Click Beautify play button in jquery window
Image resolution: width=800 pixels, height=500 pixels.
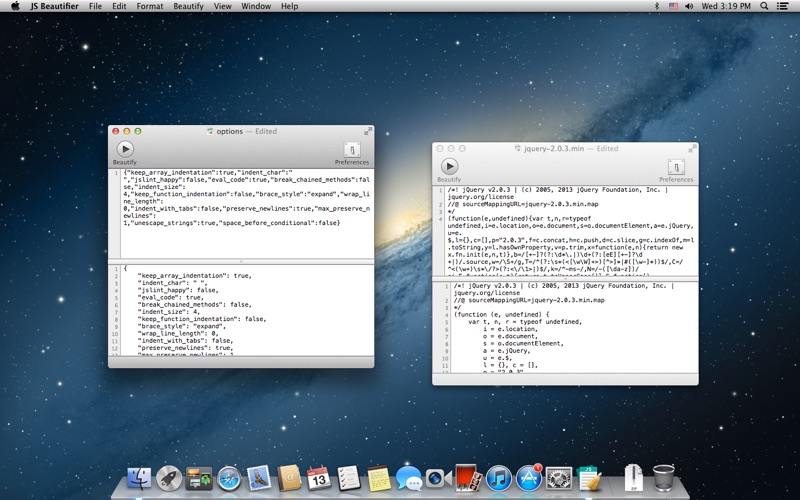449,166
